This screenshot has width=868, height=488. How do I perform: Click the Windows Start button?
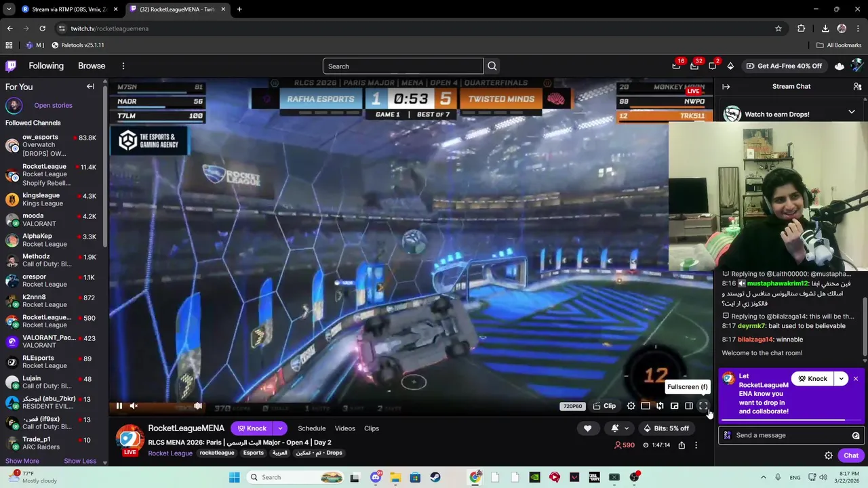[x=235, y=477]
